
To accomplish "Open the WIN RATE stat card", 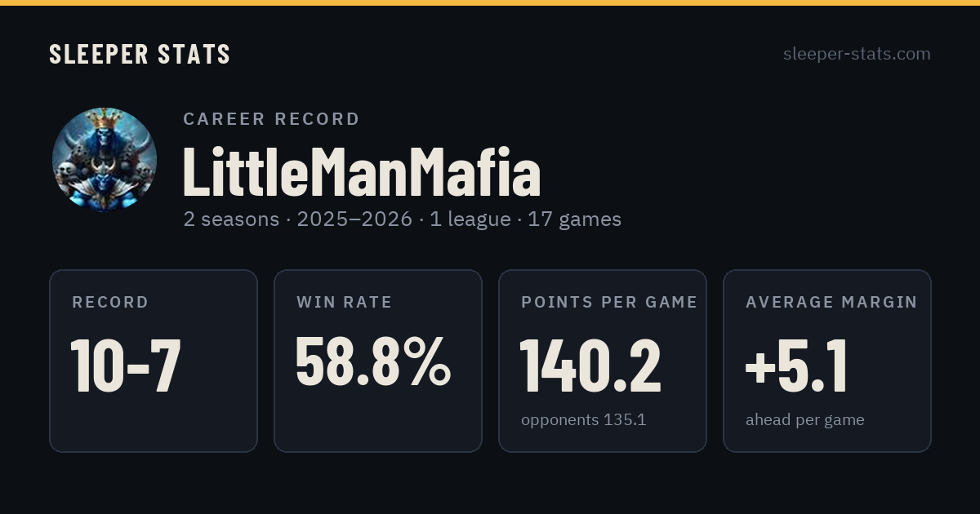I will click(378, 361).
